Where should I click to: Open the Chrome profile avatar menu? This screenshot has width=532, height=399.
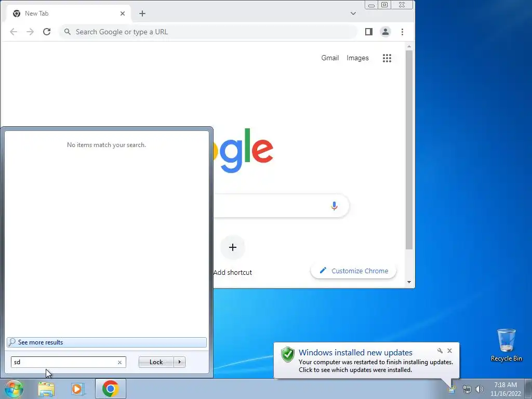point(385,32)
